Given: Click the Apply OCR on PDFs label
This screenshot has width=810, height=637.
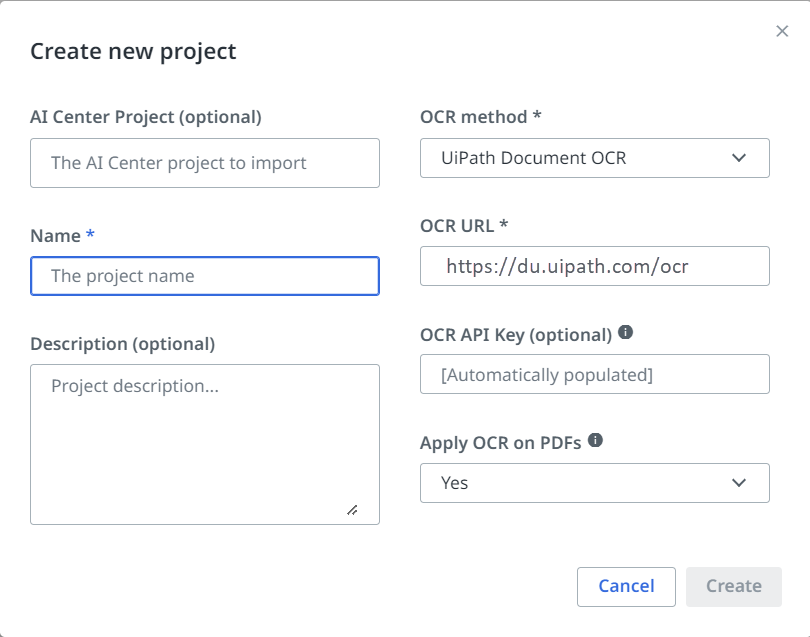Looking at the screenshot, I should [501, 443].
